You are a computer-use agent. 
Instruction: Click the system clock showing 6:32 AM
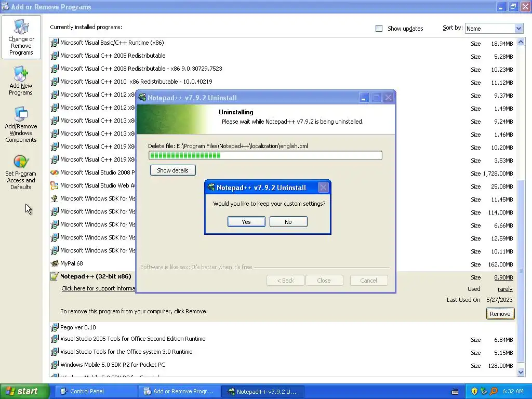(x=513, y=391)
